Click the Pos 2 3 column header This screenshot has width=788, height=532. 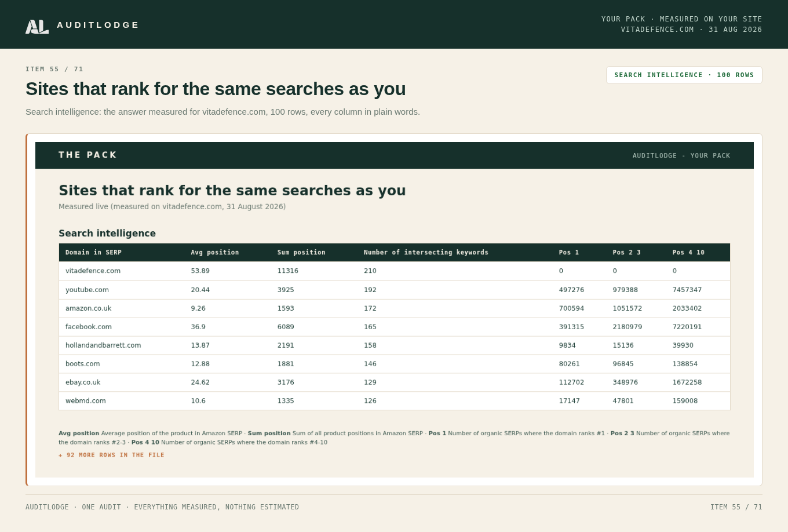[627, 253]
